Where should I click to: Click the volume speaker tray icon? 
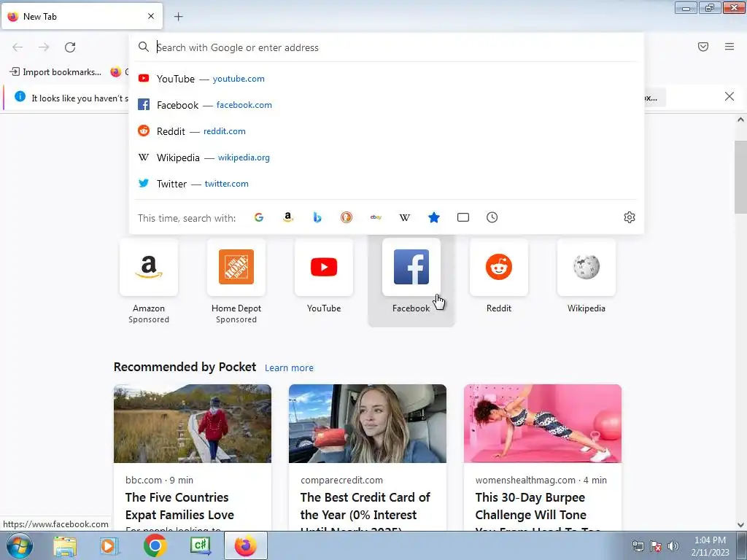(673, 546)
